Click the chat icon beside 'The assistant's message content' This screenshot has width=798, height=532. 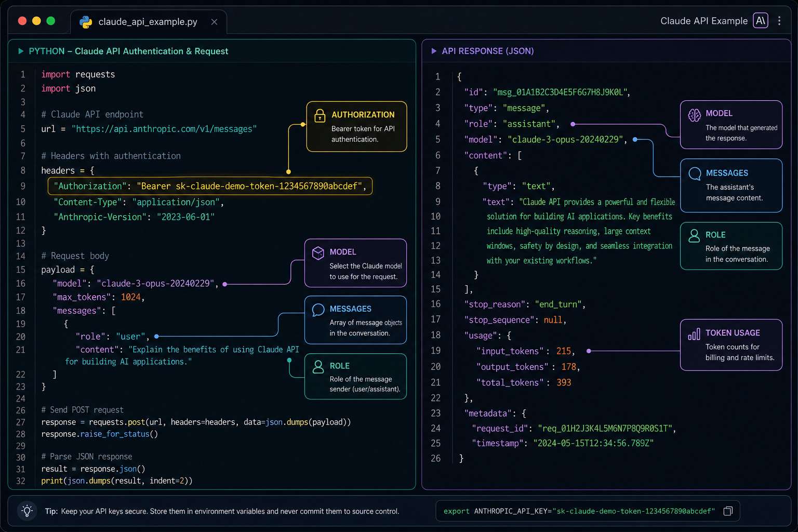coord(695,174)
